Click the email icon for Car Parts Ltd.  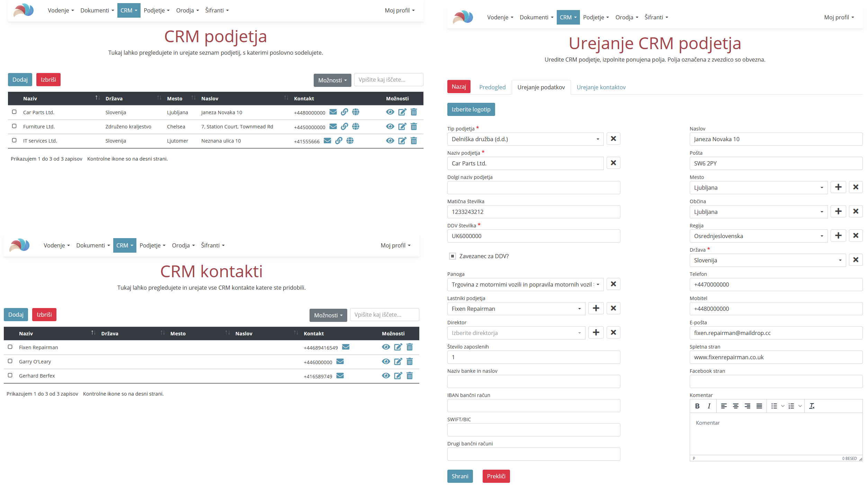[333, 112]
